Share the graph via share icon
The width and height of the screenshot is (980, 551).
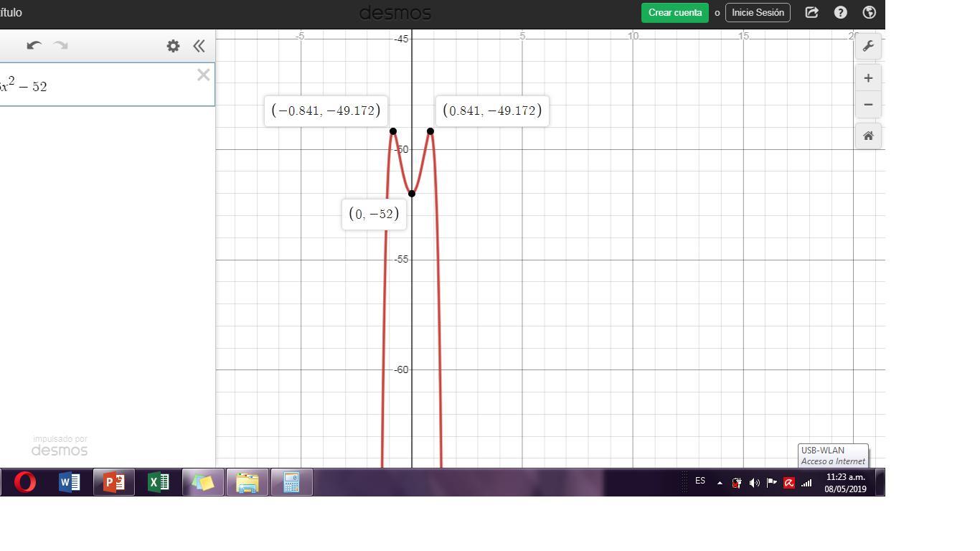point(811,12)
